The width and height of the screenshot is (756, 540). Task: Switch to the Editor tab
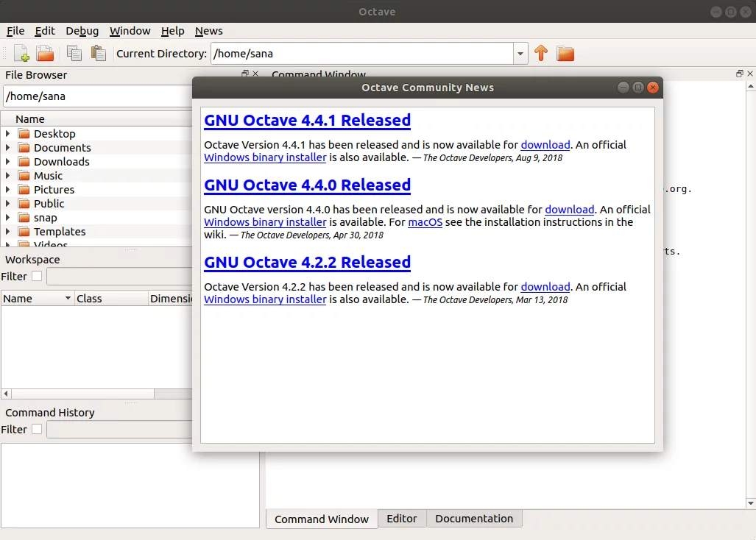point(402,519)
